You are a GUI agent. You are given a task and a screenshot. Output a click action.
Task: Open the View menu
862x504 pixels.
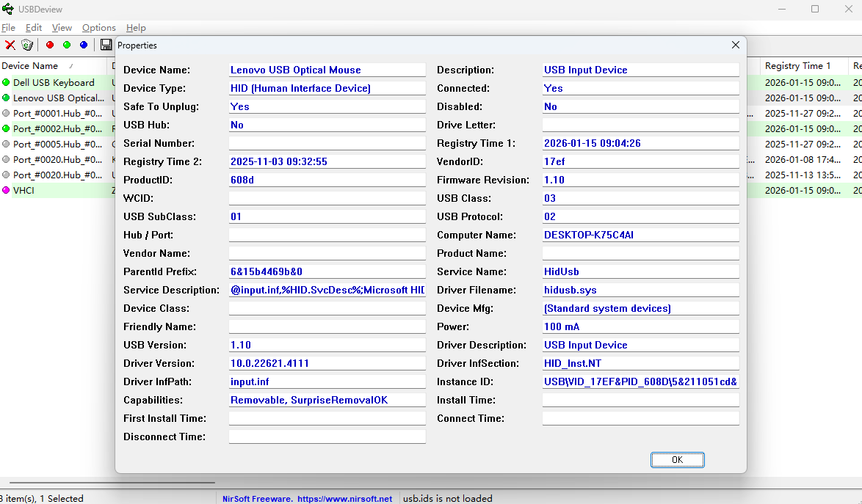click(62, 28)
